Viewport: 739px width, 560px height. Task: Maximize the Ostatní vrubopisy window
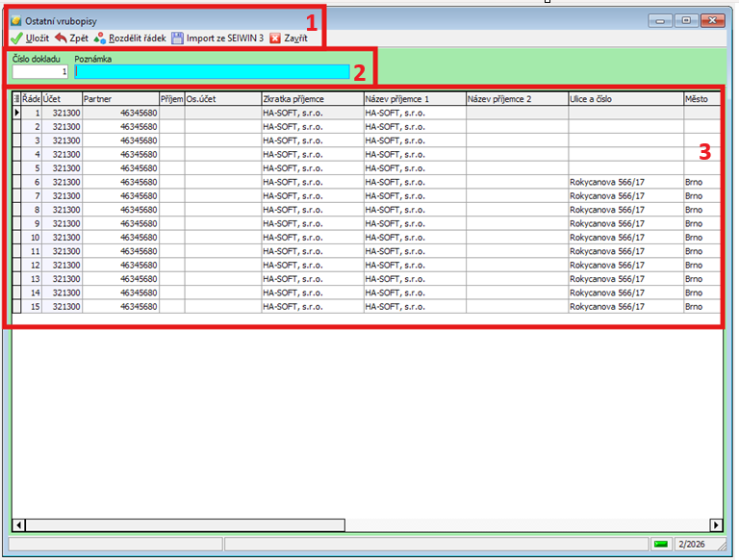686,20
